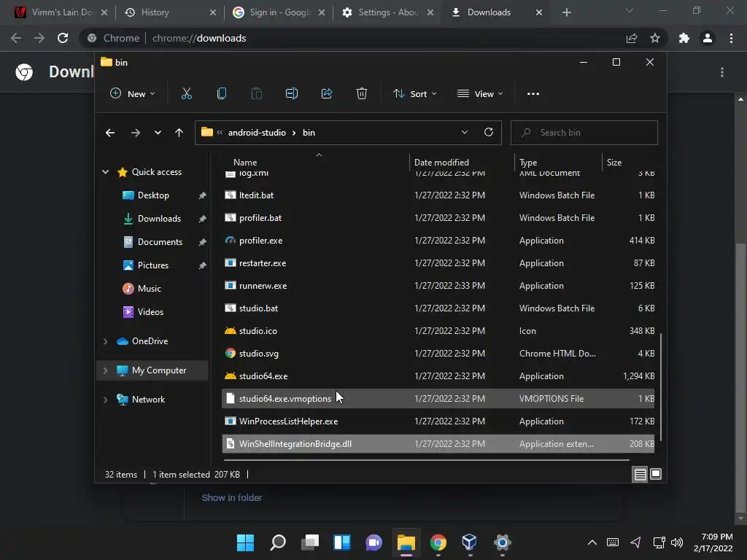Screen dimensions: 747x560
Task: Open Pictures in Quick access
Action: [x=153, y=265]
